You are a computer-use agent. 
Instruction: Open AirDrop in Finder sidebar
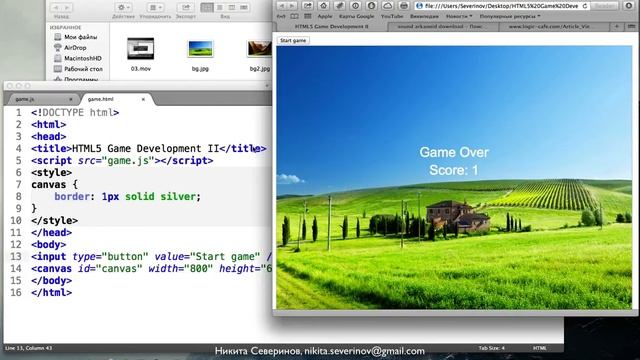pos(70,48)
